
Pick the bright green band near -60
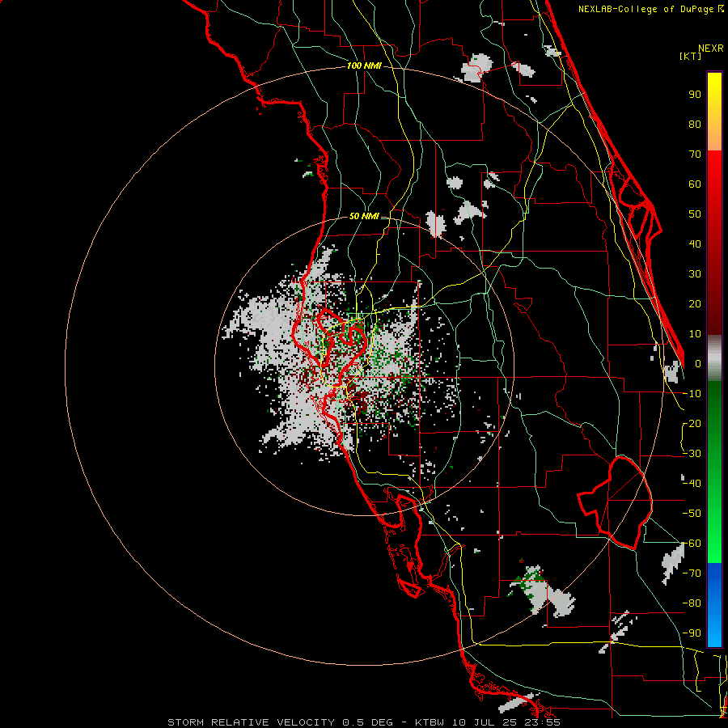pos(714,545)
